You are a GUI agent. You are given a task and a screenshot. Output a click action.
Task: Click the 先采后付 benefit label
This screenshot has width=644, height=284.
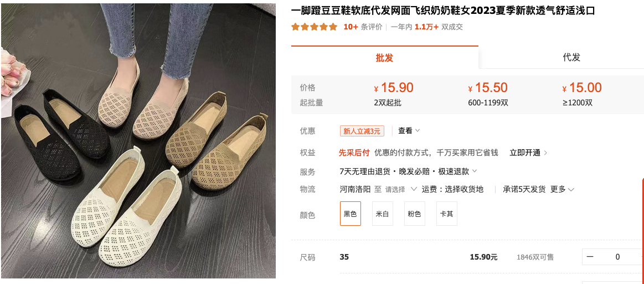(354, 153)
